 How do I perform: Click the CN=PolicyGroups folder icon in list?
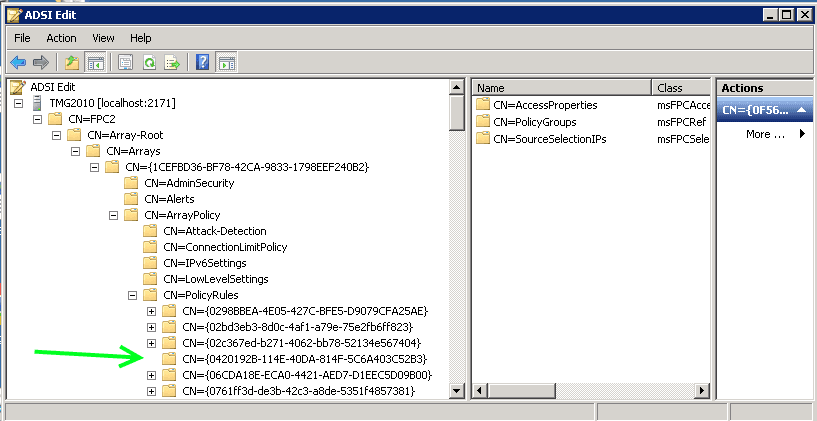point(483,122)
